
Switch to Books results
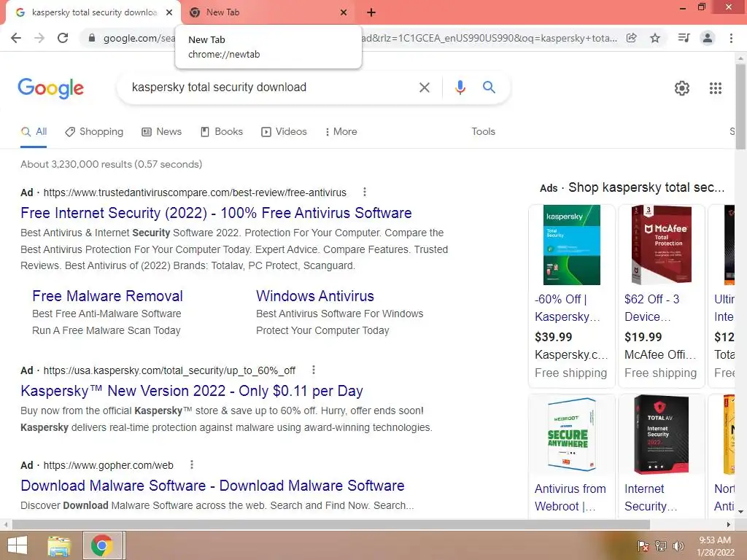222,132
